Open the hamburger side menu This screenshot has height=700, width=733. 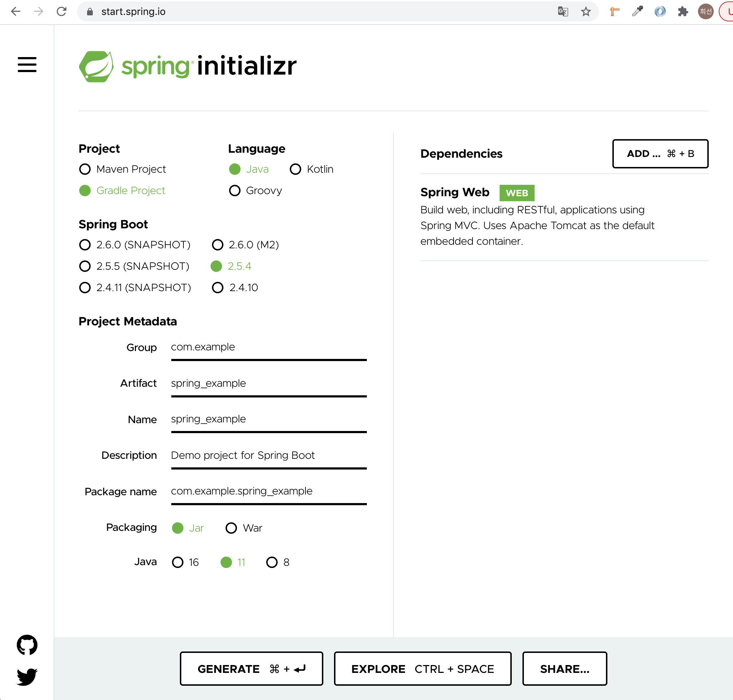27,65
